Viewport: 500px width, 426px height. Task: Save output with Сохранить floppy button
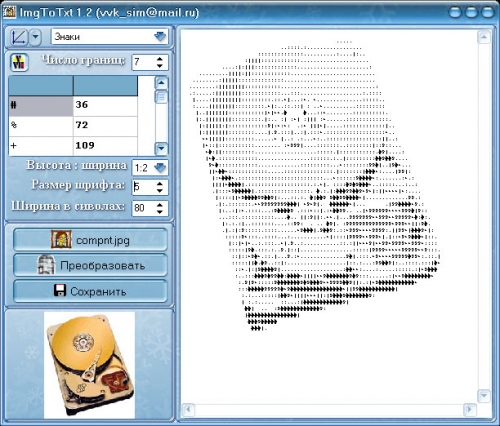(90, 291)
